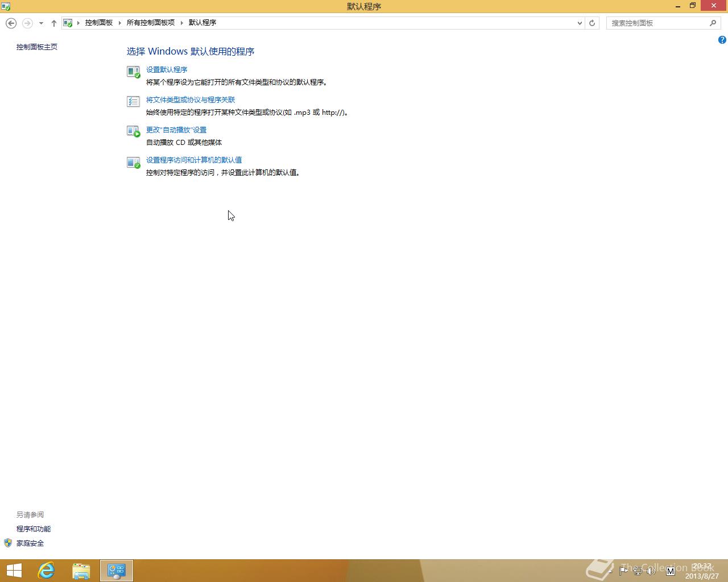Screen dimensions: 728x582
Task: Open 将文件类型或协议与程序关联 link
Action: pyautogui.click(x=191, y=99)
